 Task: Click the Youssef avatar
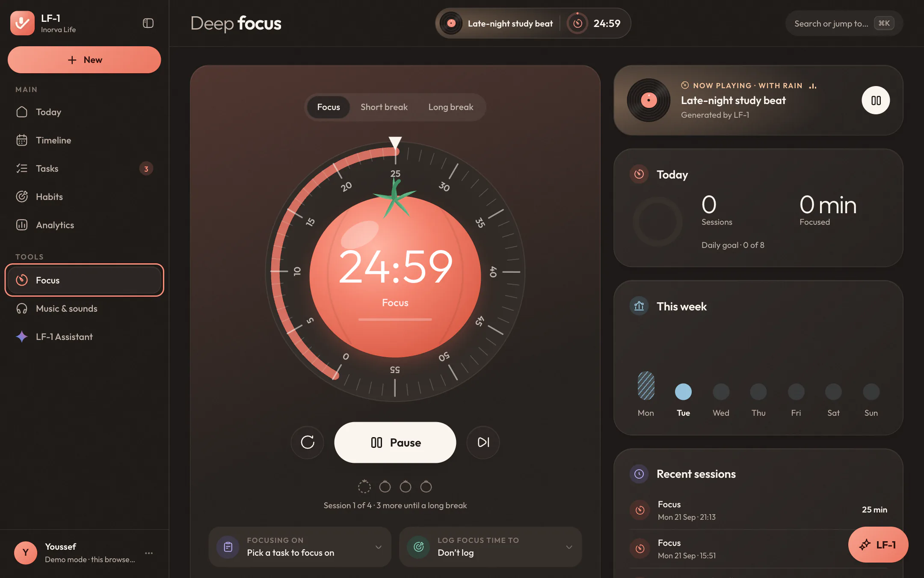point(26,553)
